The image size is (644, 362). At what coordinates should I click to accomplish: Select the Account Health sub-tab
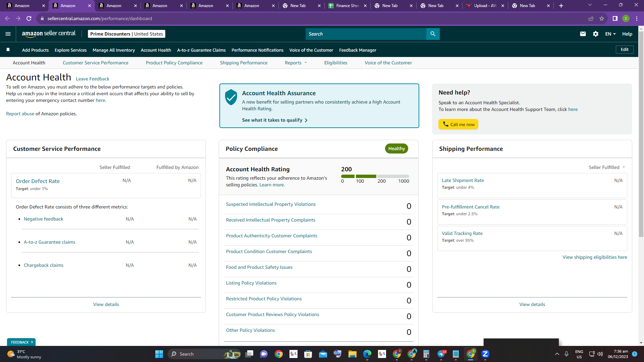tap(29, 63)
